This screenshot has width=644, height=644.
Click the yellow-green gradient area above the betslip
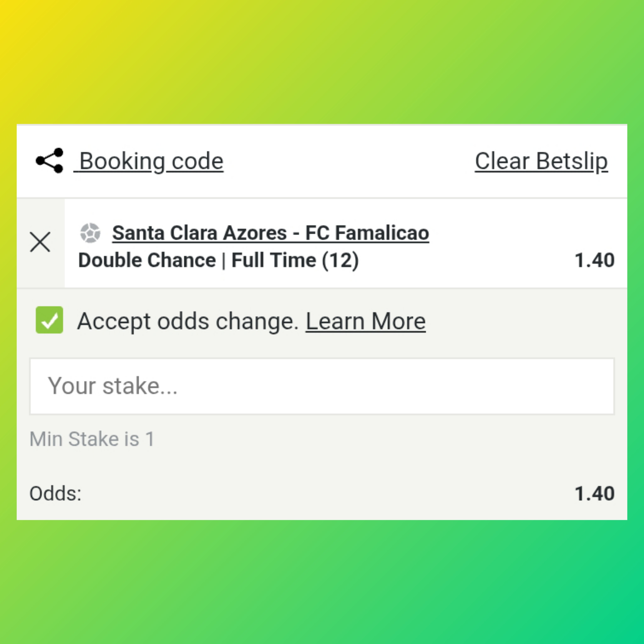pyautogui.click(x=322, y=60)
